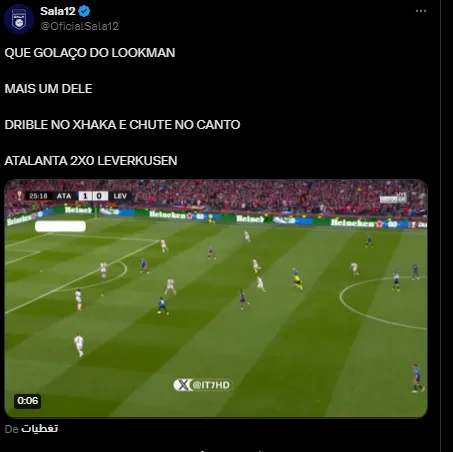453x452 pixels.
Task: Click the QUE GOLAÇO DO LOOKMAN line
Action: (x=90, y=53)
